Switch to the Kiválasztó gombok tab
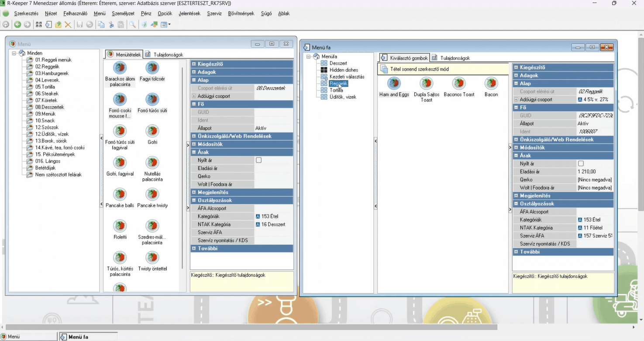 (x=404, y=58)
